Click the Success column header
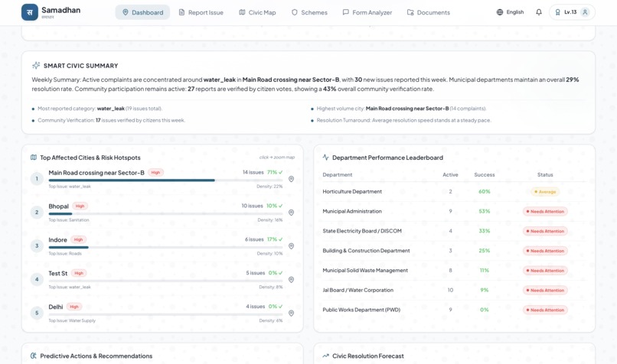The width and height of the screenshot is (617, 364). pos(485,174)
